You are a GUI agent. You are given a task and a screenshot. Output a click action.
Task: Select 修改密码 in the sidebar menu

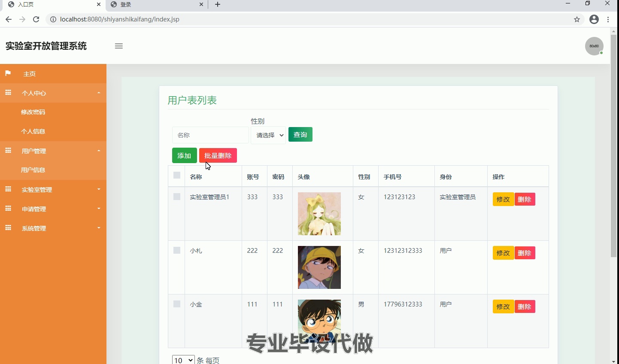tap(33, 112)
